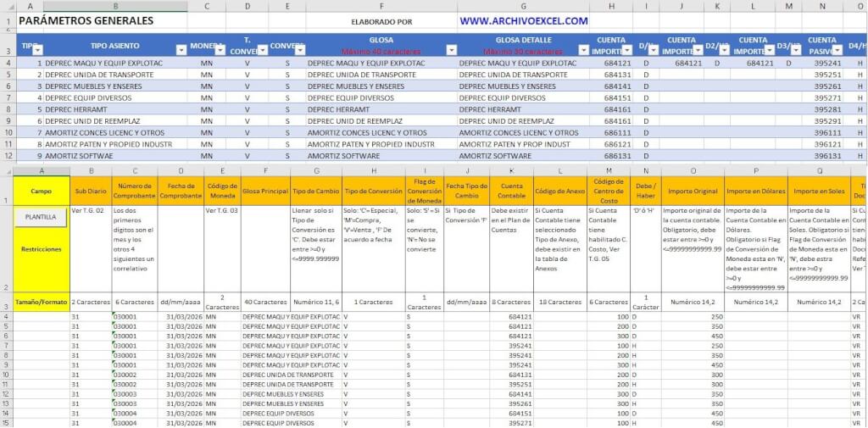Screen dimensions: 868x428
Task: Open the CUENTA PASIVO filter dropdown
Action: (x=837, y=51)
